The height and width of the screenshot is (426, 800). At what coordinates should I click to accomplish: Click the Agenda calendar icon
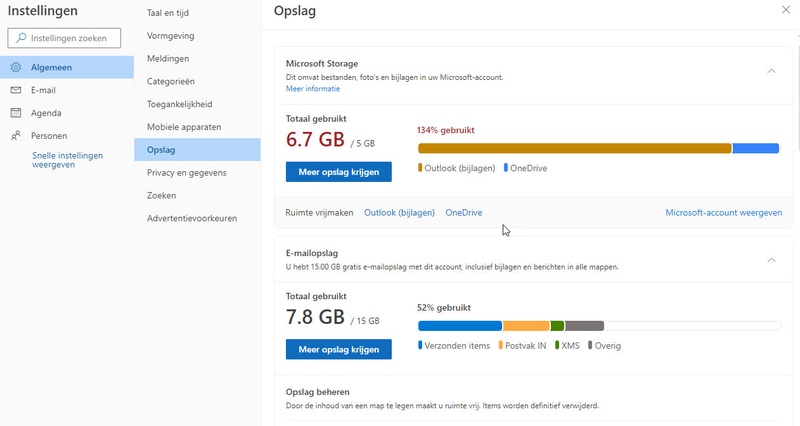point(16,113)
